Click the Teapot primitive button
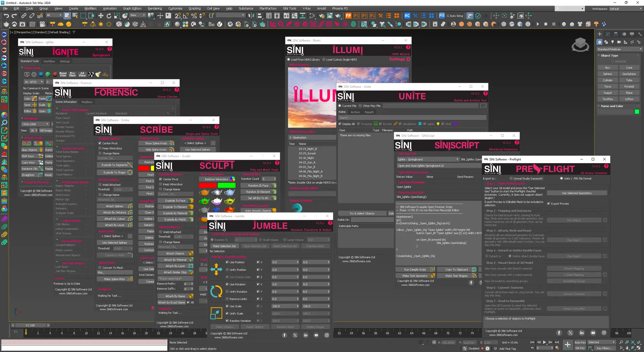This screenshot has height=352, width=644. [607, 93]
